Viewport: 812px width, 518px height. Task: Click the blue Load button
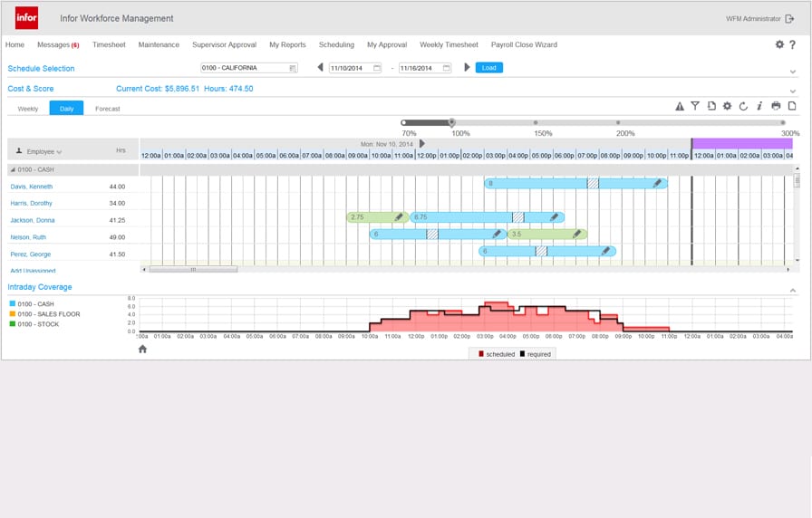click(x=488, y=68)
